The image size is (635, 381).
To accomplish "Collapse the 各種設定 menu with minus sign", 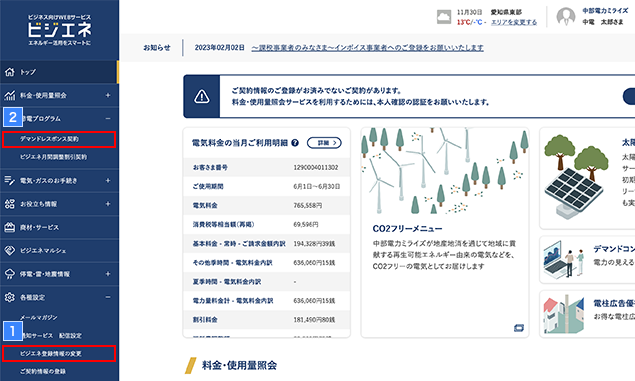I will click(x=108, y=297).
